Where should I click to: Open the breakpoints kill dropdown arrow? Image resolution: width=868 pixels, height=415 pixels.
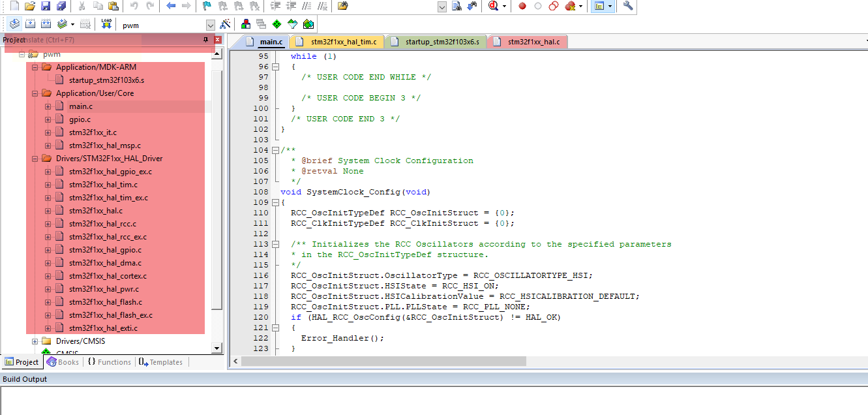point(580,6)
